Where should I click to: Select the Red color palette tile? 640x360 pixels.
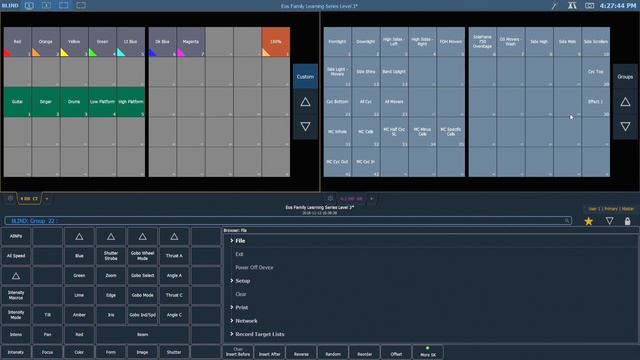tap(18, 42)
